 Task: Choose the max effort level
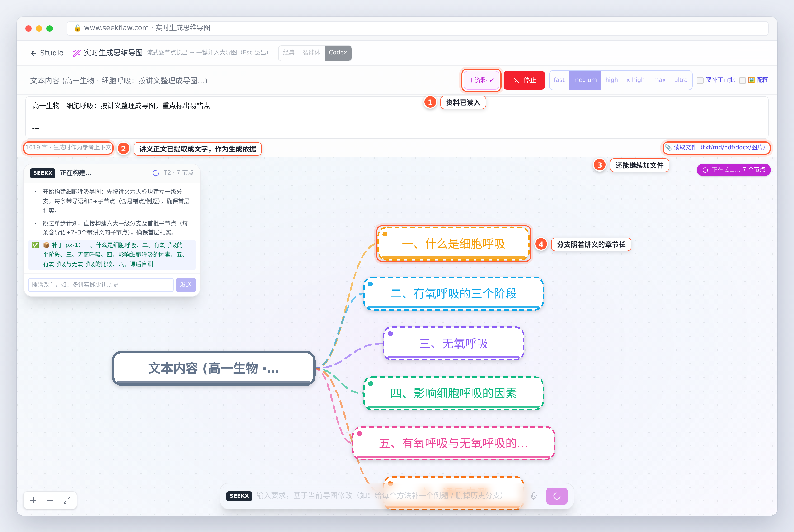point(659,80)
